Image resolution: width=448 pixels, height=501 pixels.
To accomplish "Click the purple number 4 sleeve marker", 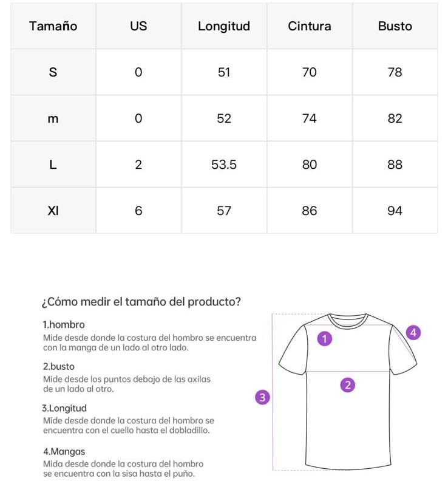I will (413, 333).
